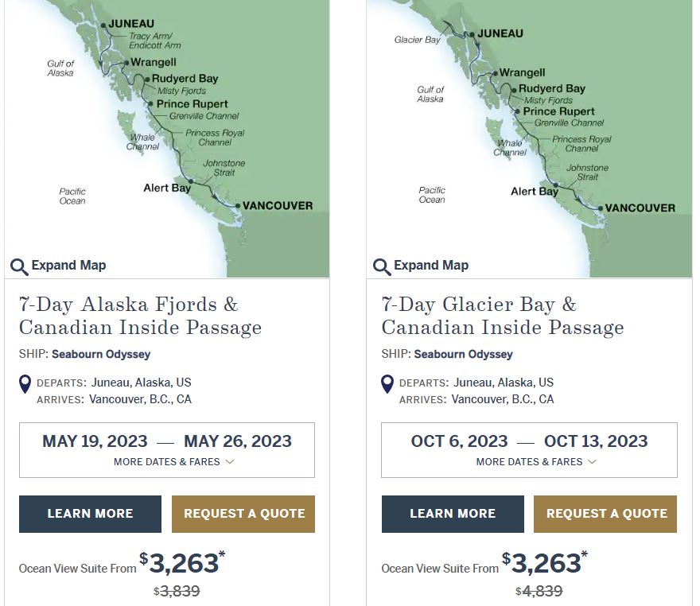Click Seabourn Odyssey ship link in right card

464,355
